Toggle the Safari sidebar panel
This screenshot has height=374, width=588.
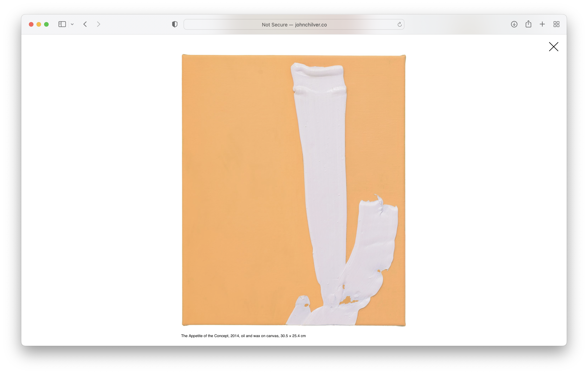coord(62,24)
